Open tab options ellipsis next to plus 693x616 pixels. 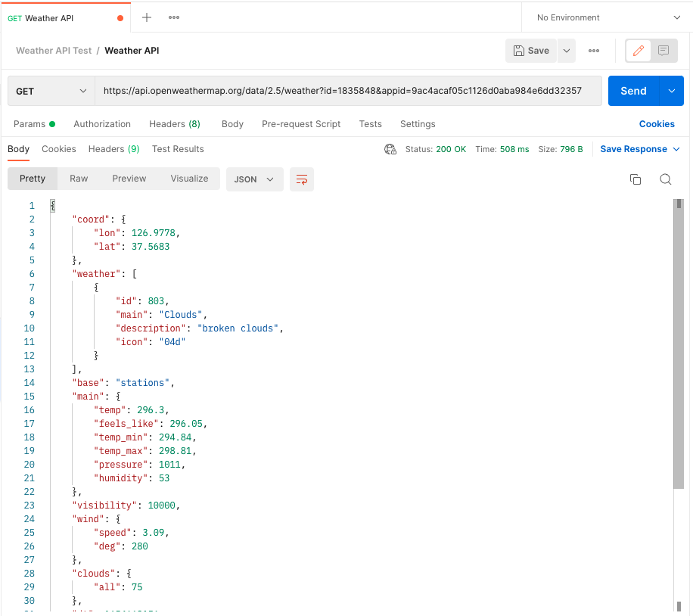(x=174, y=17)
